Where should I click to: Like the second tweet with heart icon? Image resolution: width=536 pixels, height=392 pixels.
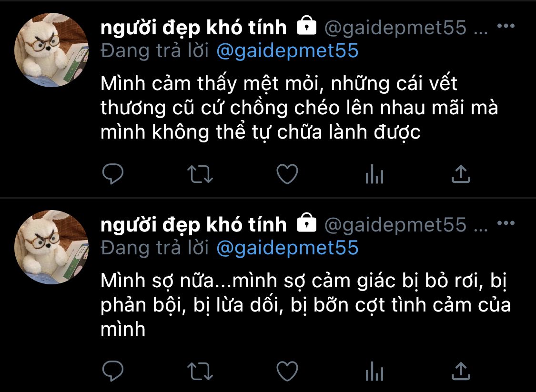click(x=287, y=371)
